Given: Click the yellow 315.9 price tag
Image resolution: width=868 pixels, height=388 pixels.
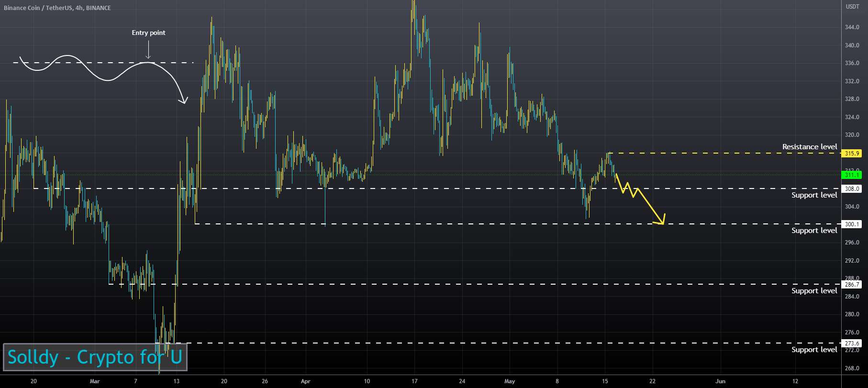Looking at the screenshot, I should (x=852, y=154).
